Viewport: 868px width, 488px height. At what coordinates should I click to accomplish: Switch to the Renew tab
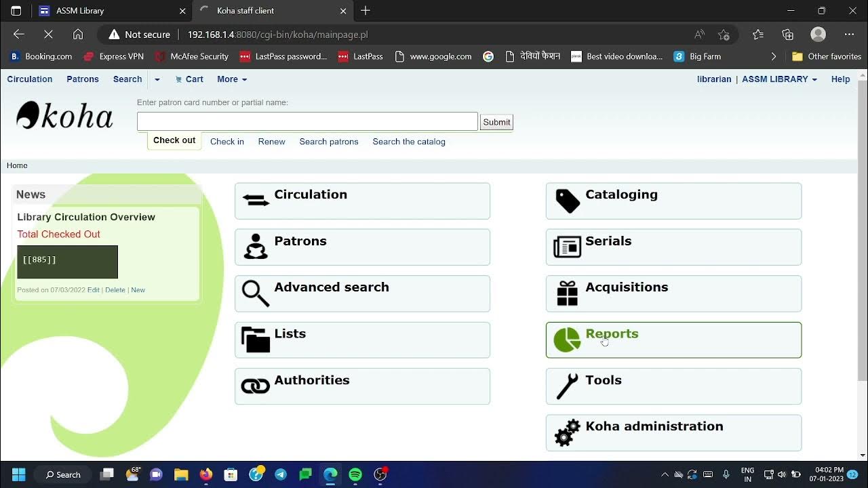pos(271,142)
